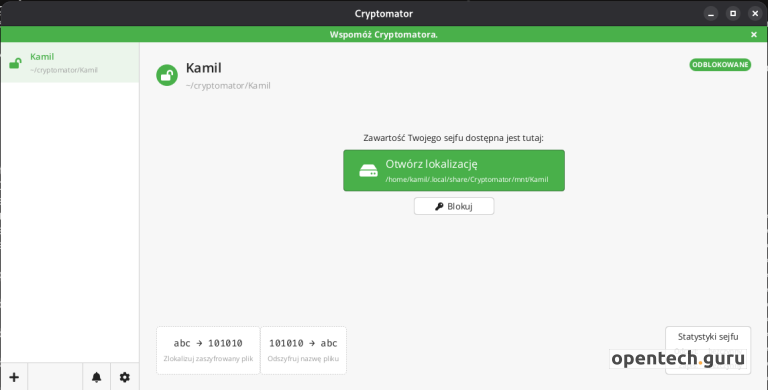Viewport: 768px width, 390px height.
Task: Click the ODBLOKOWANE status badge
Action: [x=720, y=65]
